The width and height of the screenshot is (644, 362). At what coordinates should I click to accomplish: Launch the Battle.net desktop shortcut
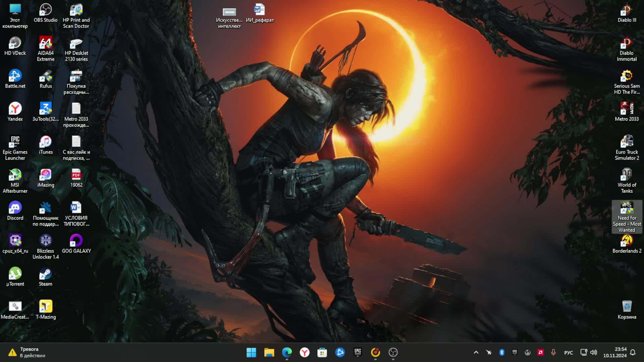click(x=15, y=79)
